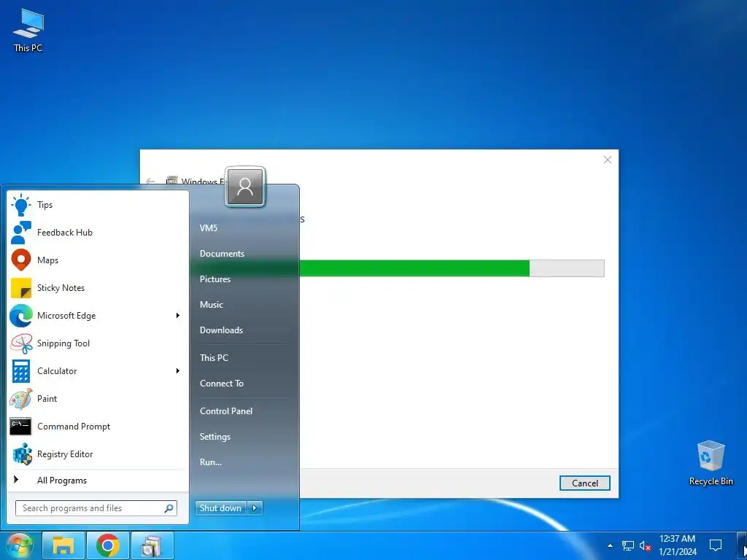
Task: Open Pictures from start menu
Action: point(215,279)
